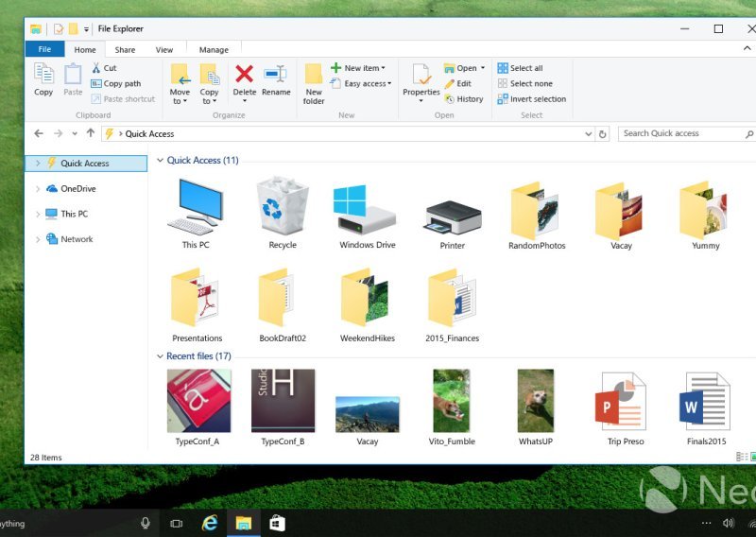The image size is (756, 537).
Task: Switch to the View tab
Action: (x=163, y=50)
